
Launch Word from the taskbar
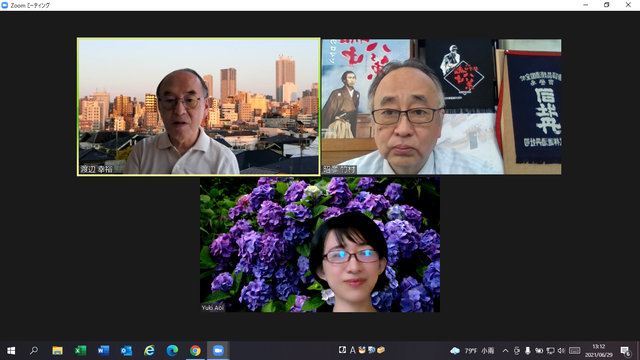(103, 351)
